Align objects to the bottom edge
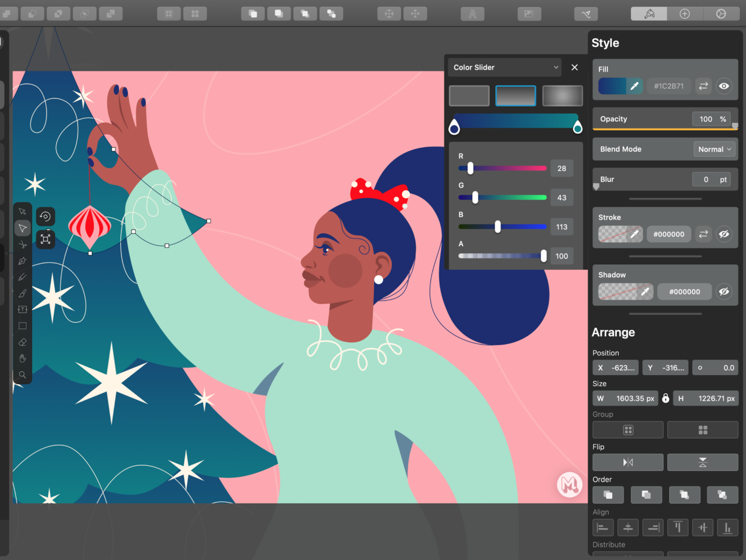 (727, 528)
